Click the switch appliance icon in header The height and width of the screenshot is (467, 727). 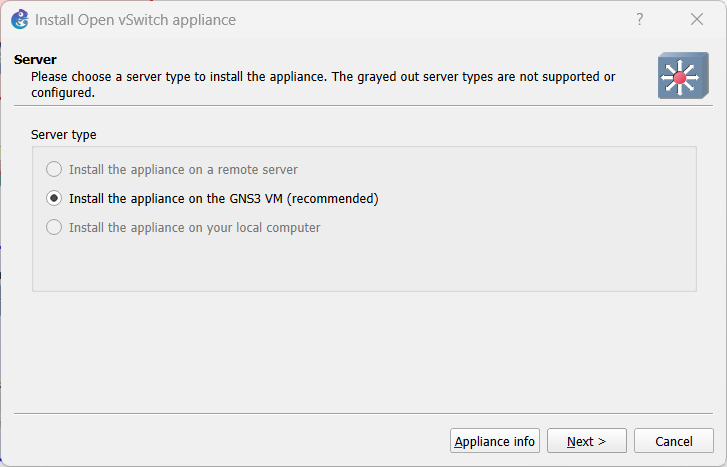[x=683, y=75]
